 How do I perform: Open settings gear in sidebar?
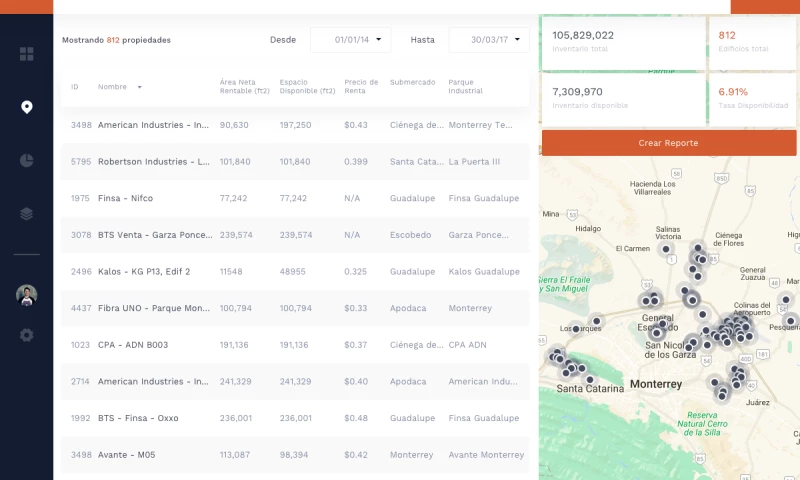[x=26, y=335]
